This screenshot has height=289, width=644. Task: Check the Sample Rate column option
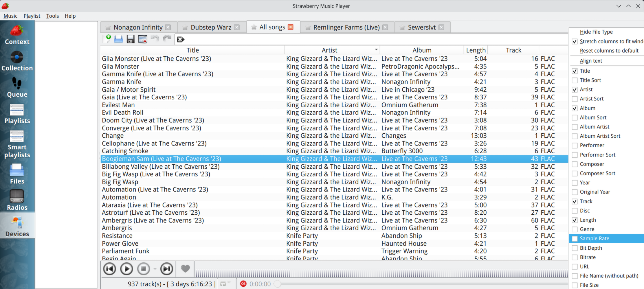[x=575, y=239]
